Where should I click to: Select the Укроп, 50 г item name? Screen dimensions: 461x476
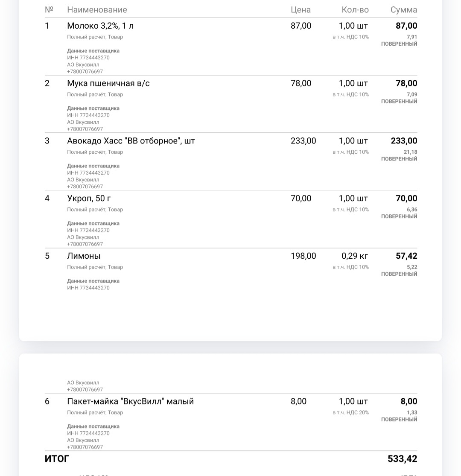89,199
